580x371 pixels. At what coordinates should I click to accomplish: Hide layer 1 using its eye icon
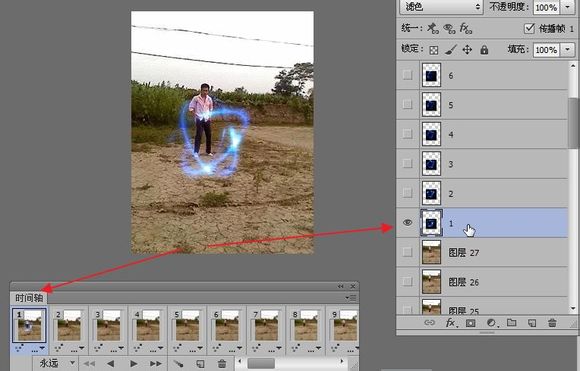[407, 223]
